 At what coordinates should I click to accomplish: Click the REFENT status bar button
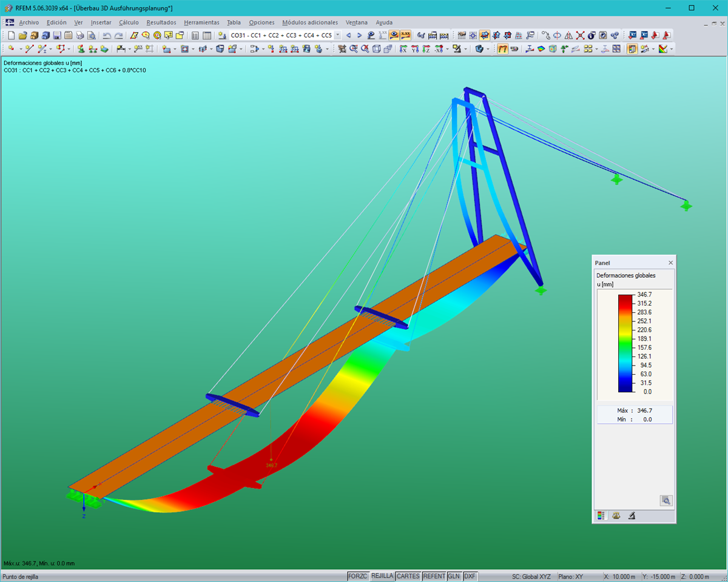(x=434, y=576)
